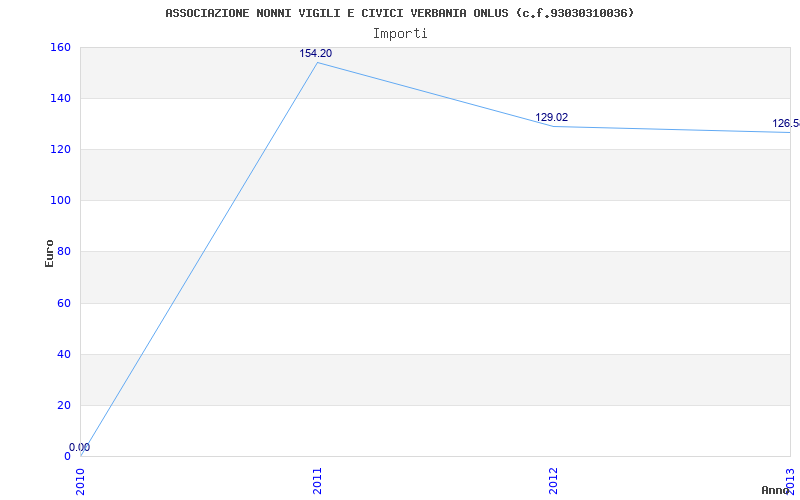The height and width of the screenshot is (500, 800).
Task: Click the 2013 x-axis label
Action: [x=790, y=481]
